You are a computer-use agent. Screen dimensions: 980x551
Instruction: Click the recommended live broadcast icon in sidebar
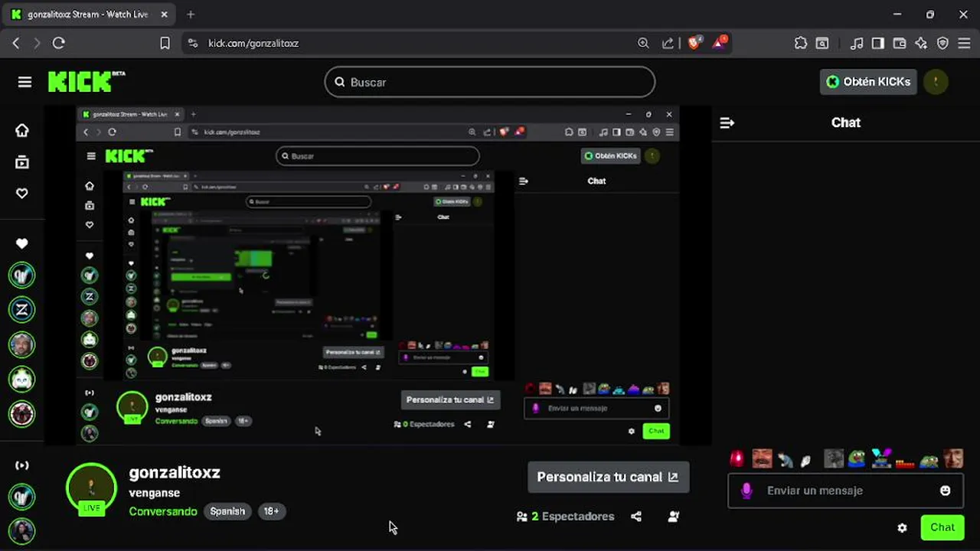[22, 465]
